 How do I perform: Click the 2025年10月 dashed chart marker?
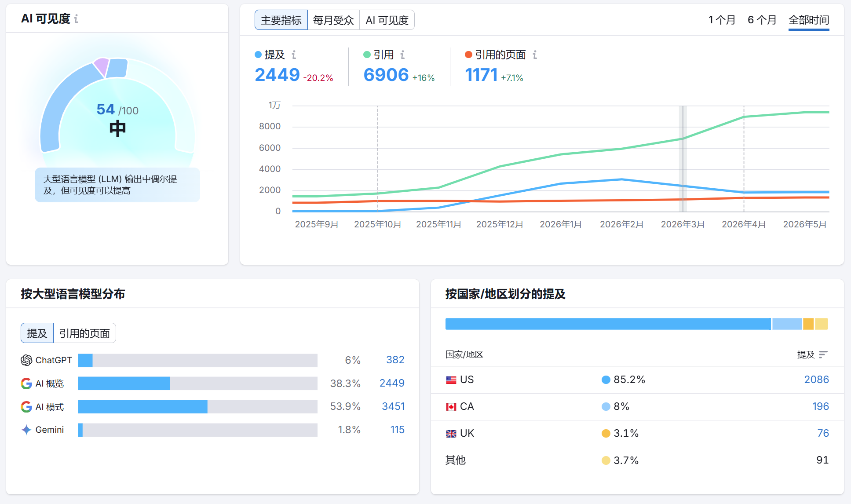coord(378,159)
